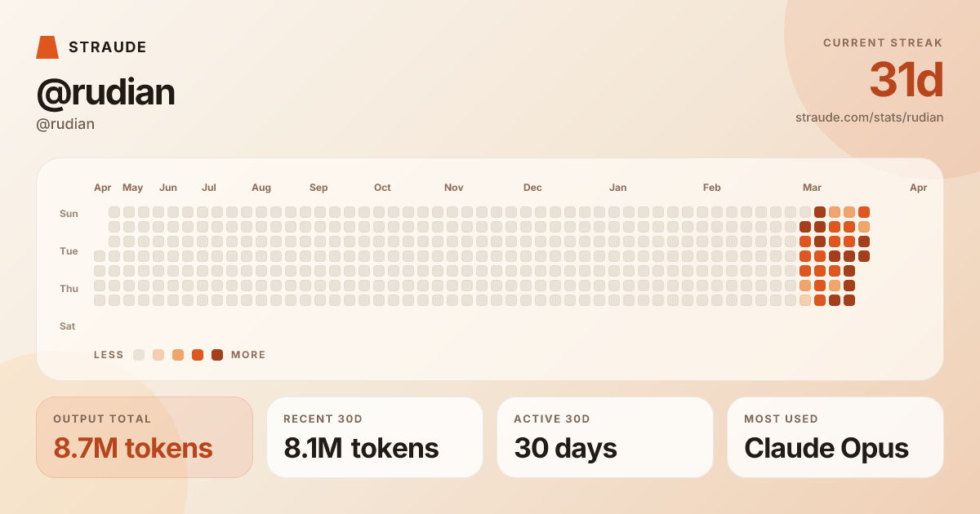Viewport: 980px width, 514px height.
Task: Click the Straude orange logo icon
Action: click(x=47, y=47)
